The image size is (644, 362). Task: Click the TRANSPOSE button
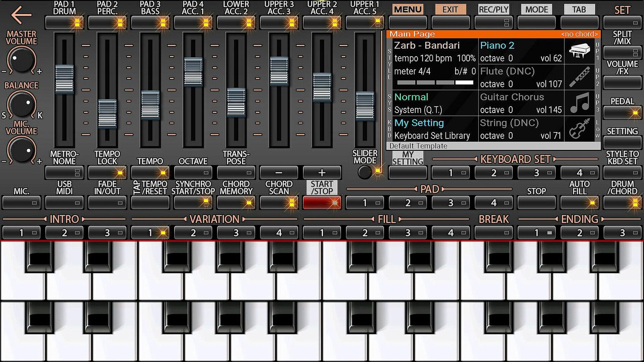pyautogui.click(x=236, y=173)
